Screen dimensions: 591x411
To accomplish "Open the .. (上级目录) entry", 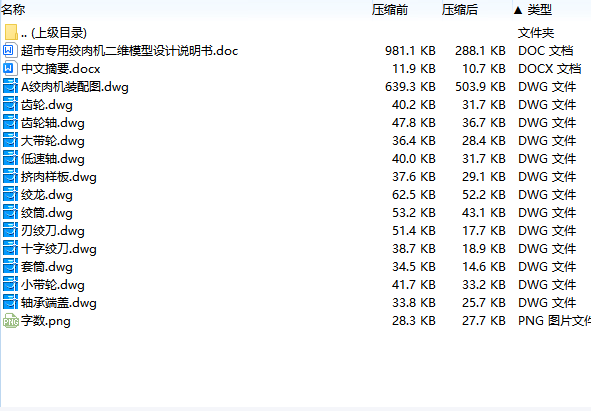I will click(x=54, y=32).
